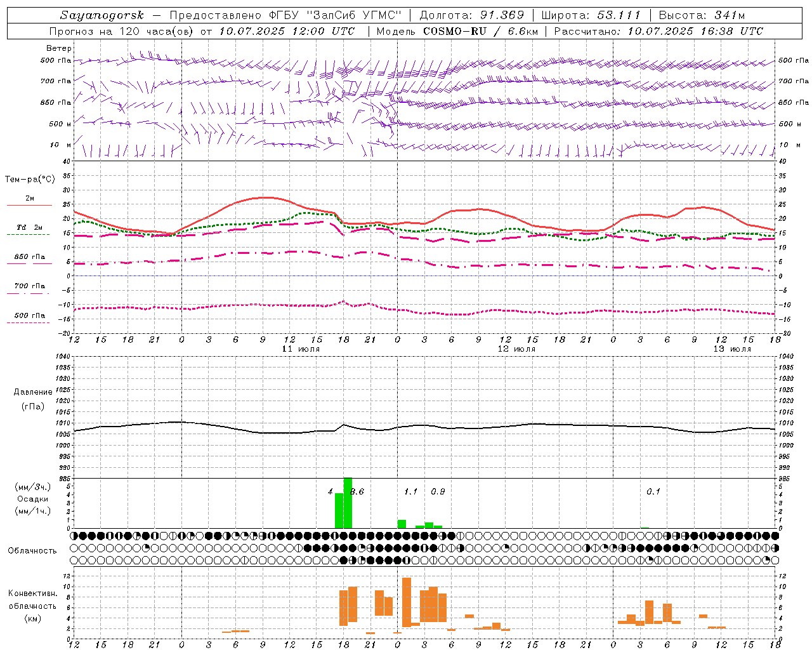Click the (мм/3ч.) precipitation unit label

tap(33, 487)
